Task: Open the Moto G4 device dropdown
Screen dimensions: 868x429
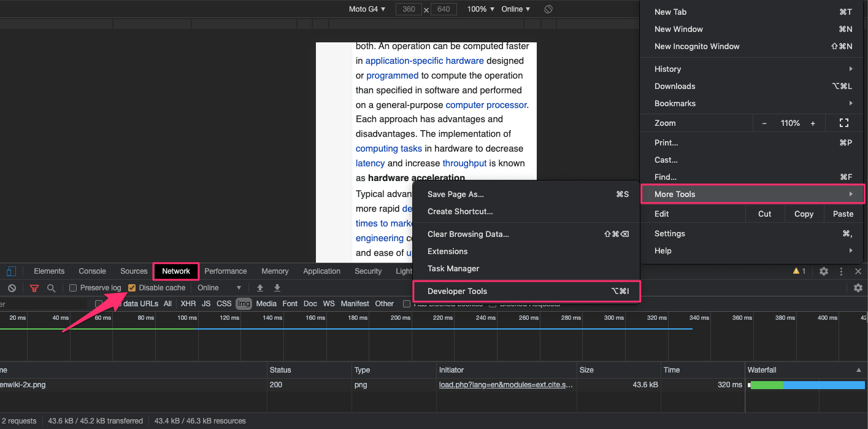Action: coord(367,9)
